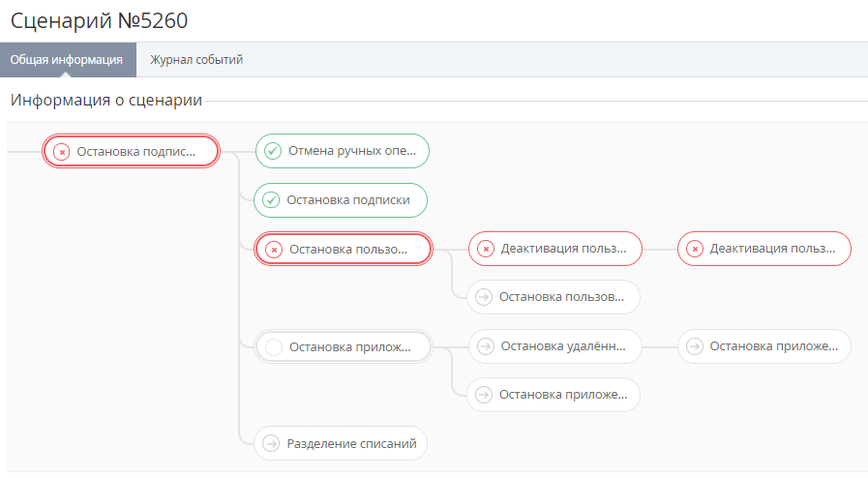The height and width of the screenshot is (478, 868).
Task: Click red X icon on root Остановка подпис node
Action: click(x=61, y=151)
